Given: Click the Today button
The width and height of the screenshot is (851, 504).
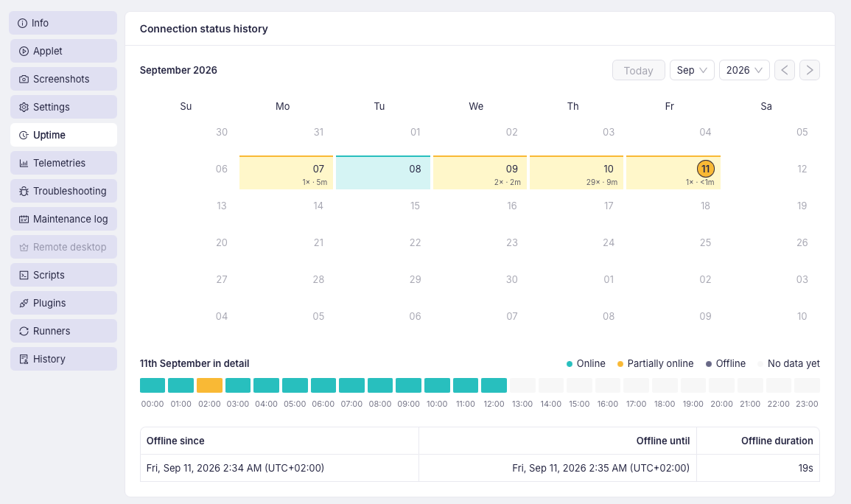Looking at the screenshot, I should pos(638,70).
